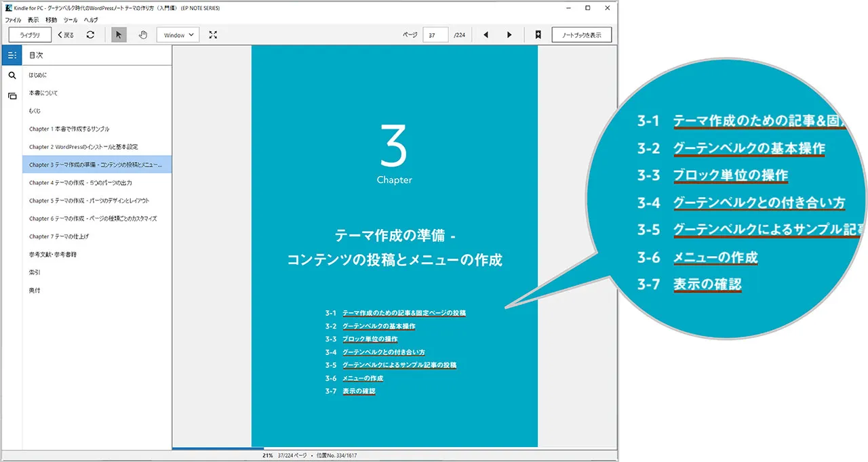Open the 表示 menu
This screenshot has height=462, width=868.
[33, 20]
